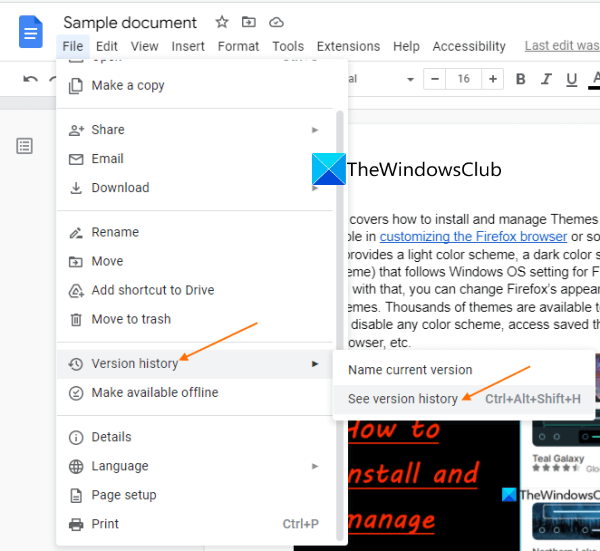Open the Extensions menu
Screen dimensions: 600x551
[x=348, y=46]
